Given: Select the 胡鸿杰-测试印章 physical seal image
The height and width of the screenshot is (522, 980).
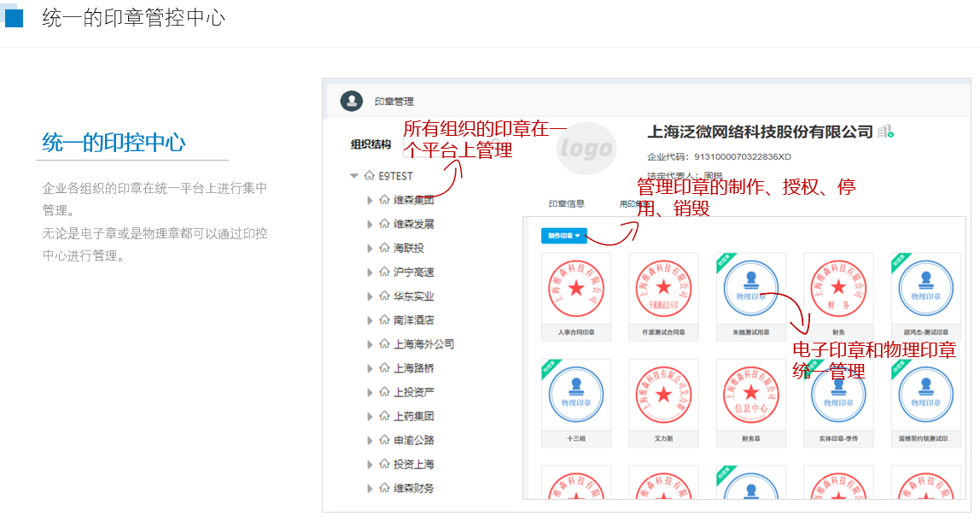Looking at the screenshot, I should click(925, 288).
